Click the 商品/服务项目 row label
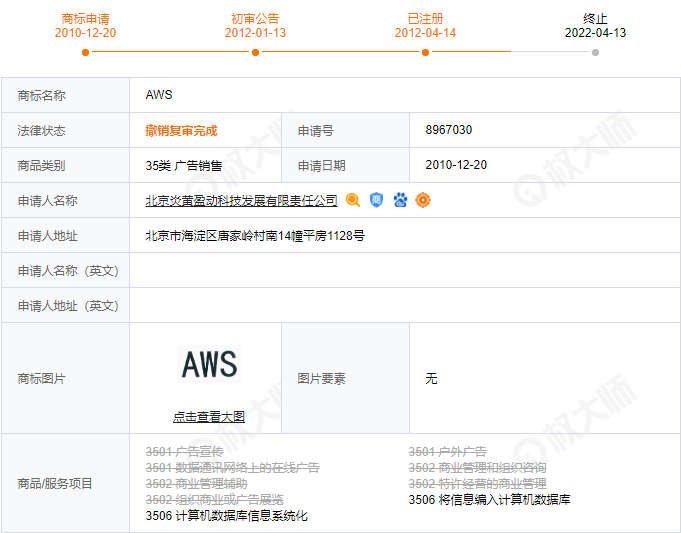Screen dimensions: 681x533 click(55, 483)
